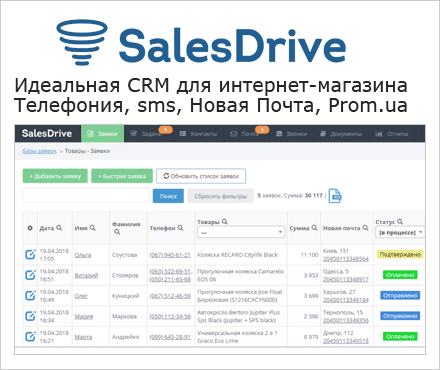Open edit icon for Марта Андрейко order
The image size is (440, 370).
(30, 337)
